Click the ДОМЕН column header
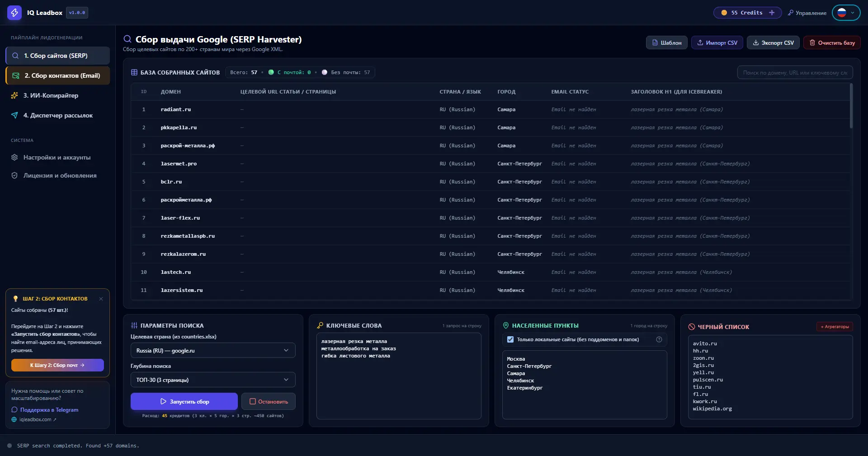Viewport: 868px width, 456px height. (x=171, y=92)
